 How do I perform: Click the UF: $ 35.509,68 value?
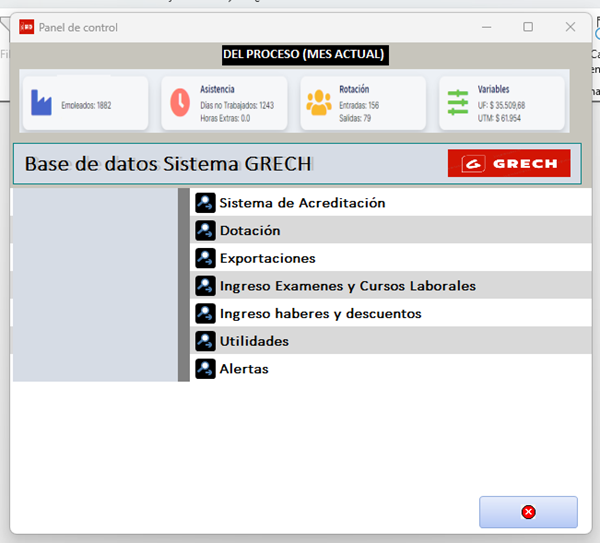501,105
